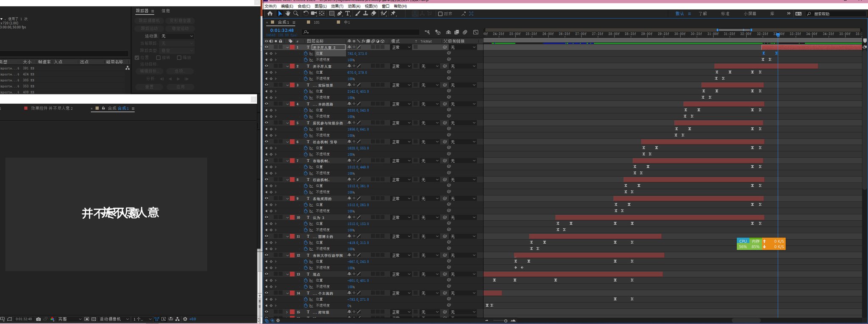Select the Selection arrow tool
Screen dimensions: 868x324
click(280, 14)
